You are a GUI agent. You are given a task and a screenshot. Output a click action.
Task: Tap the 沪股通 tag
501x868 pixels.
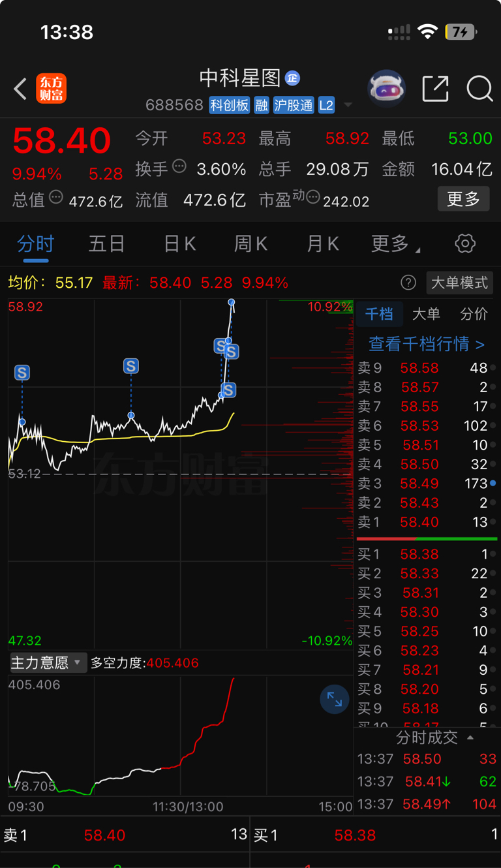[x=294, y=105]
